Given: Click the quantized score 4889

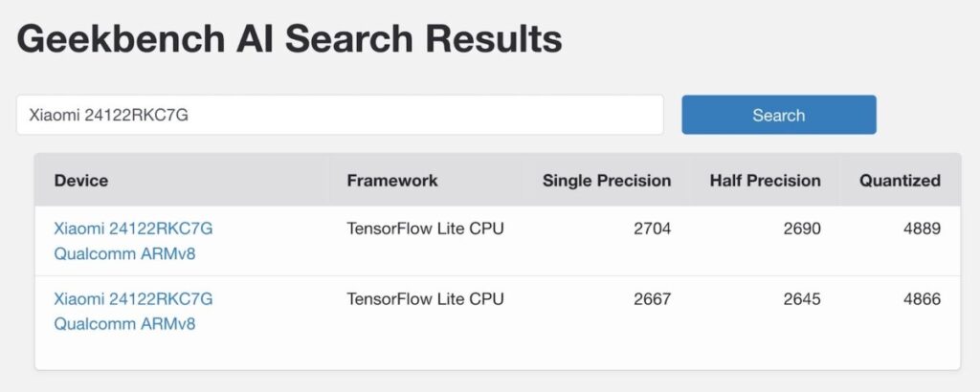Looking at the screenshot, I should point(922,229).
